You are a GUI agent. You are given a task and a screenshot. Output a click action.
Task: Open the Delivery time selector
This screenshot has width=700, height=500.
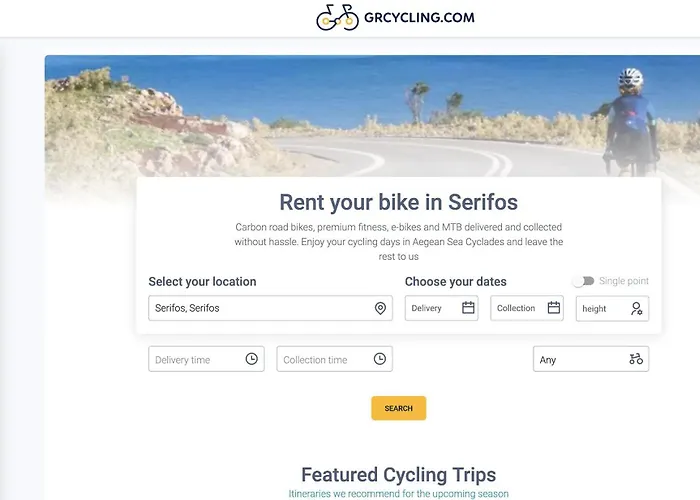pos(195,359)
